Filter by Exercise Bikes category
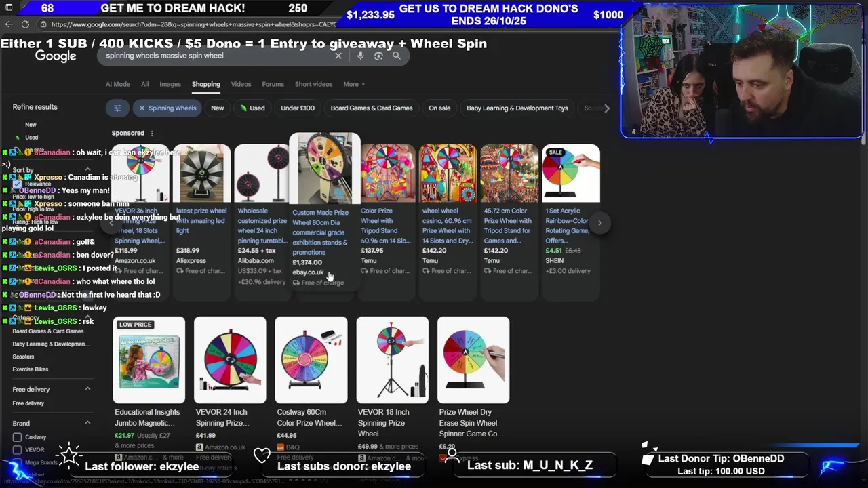 [x=31, y=369]
